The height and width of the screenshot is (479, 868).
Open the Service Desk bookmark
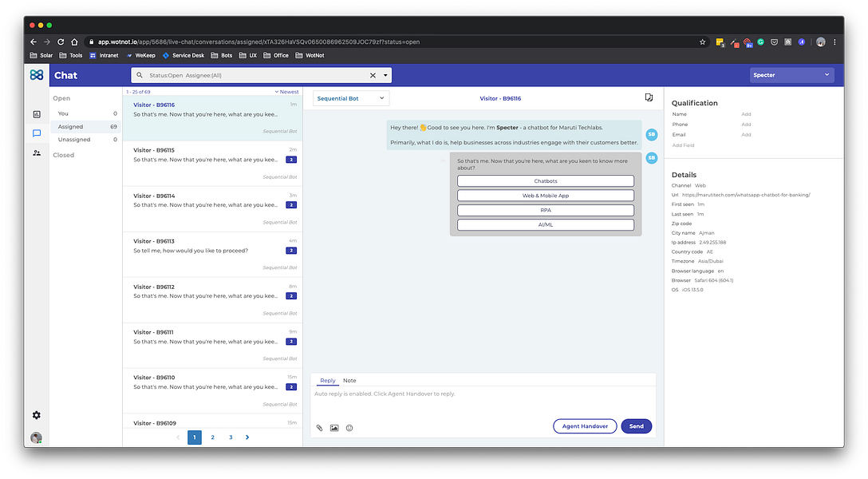183,55
